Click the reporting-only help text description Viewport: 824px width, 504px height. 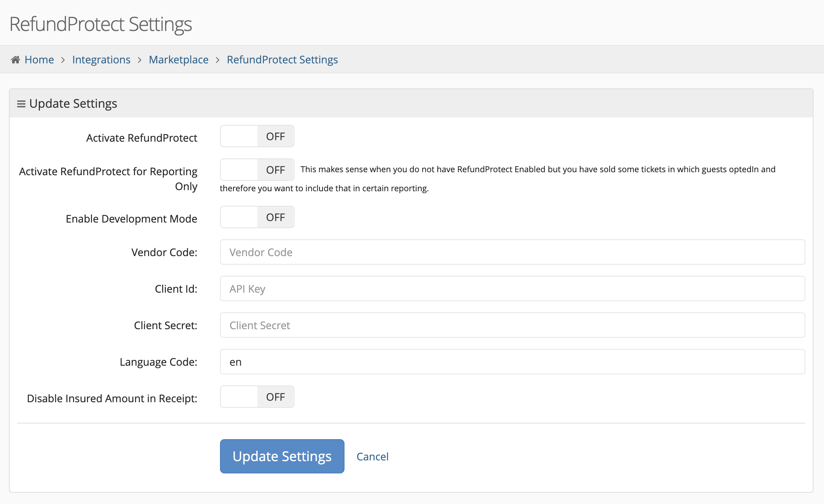coord(498,179)
